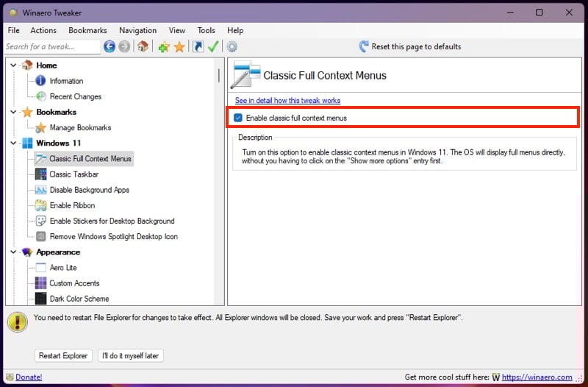Open the https://winaero.com link

(x=537, y=377)
